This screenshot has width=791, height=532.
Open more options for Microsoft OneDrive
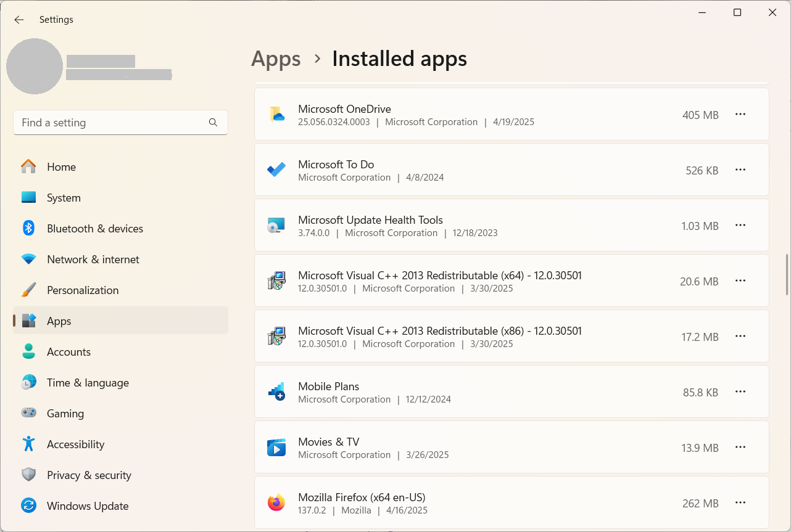pos(740,114)
